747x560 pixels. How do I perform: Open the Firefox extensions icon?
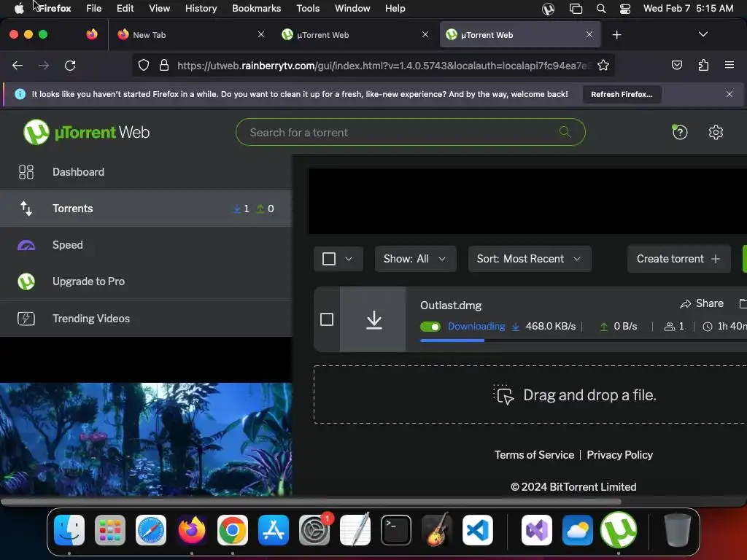(x=703, y=65)
